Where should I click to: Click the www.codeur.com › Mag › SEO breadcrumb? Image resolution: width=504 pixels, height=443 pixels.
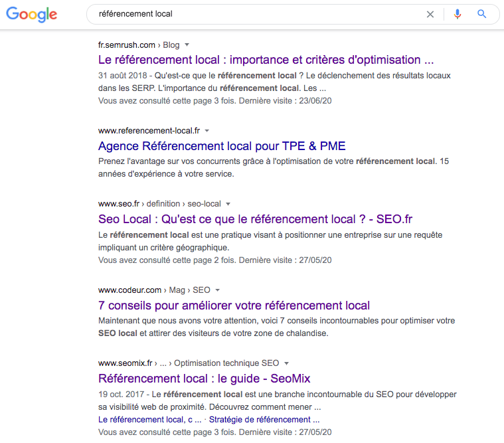coord(154,290)
